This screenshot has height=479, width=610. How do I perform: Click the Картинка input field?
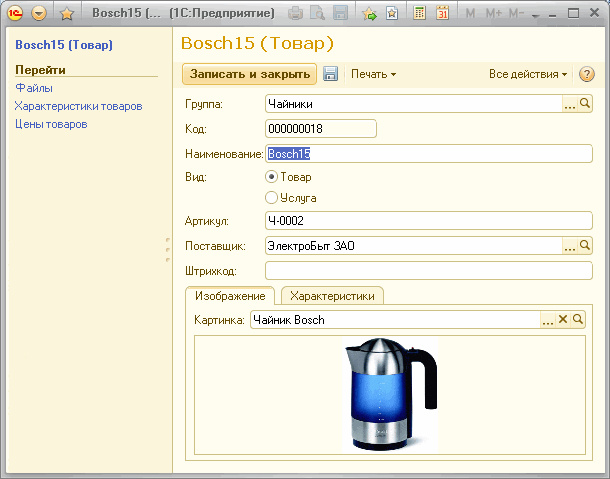(x=395, y=319)
